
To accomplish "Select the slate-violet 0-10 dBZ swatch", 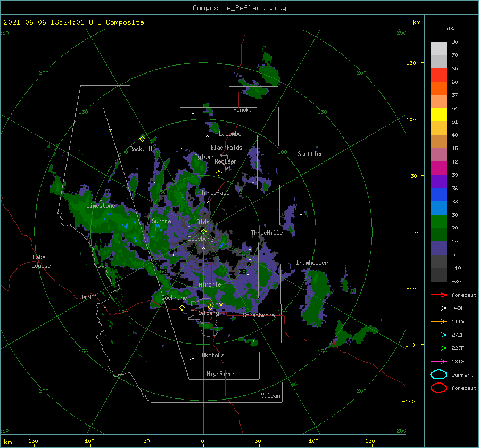I will tap(439, 248).
